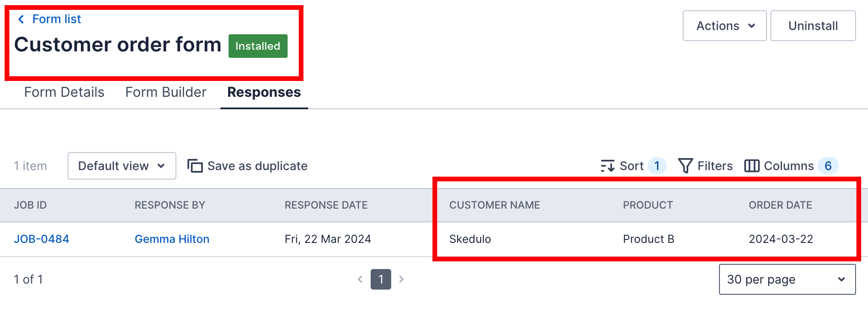Switch to the Form Builder tab
Screen dimensions: 868x323
coord(166,92)
